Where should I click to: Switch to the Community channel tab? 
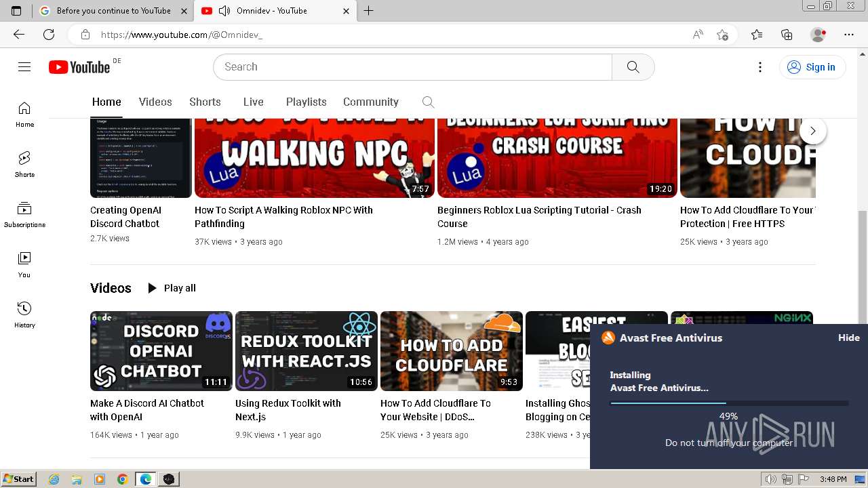click(370, 102)
